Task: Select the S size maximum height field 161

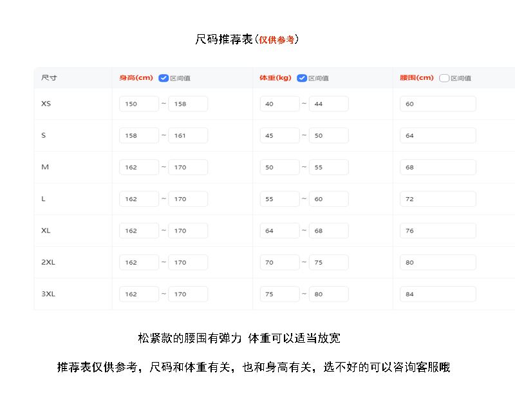Action: coord(188,135)
